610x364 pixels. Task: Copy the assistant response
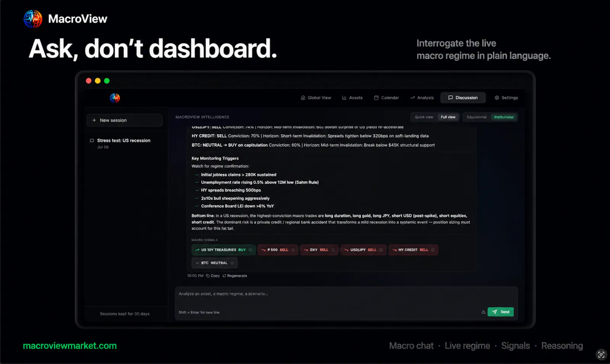click(x=213, y=276)
